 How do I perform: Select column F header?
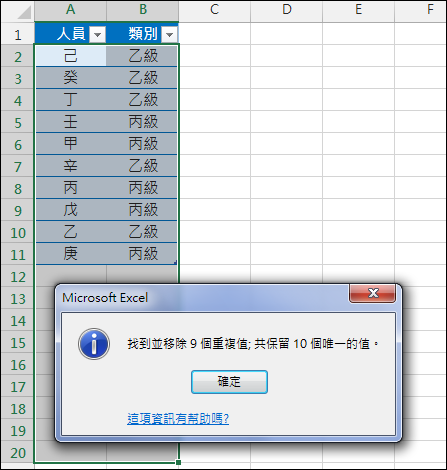(421, 10)
